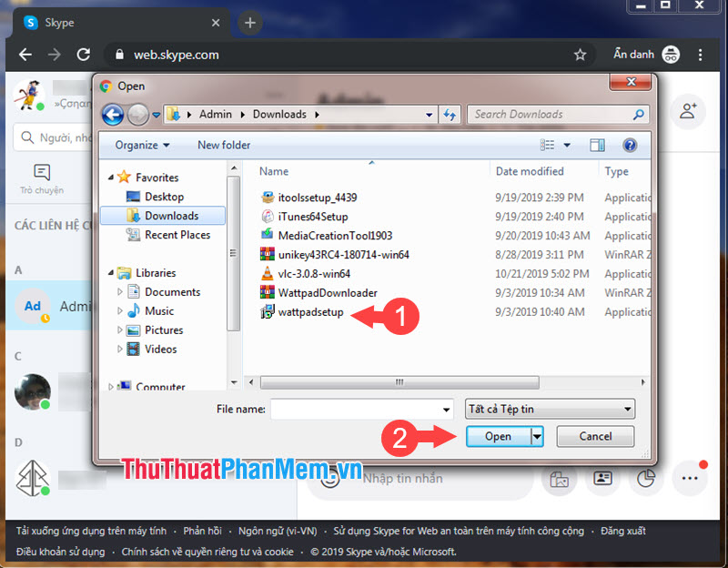728x568 pixels.
Task: Open more options with the three-dots icon
Action: pos(689,478)
